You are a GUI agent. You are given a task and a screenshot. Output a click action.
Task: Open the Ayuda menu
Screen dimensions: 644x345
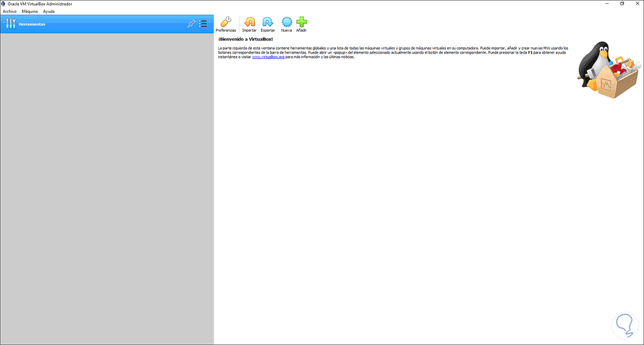click(x=49, y=11)
